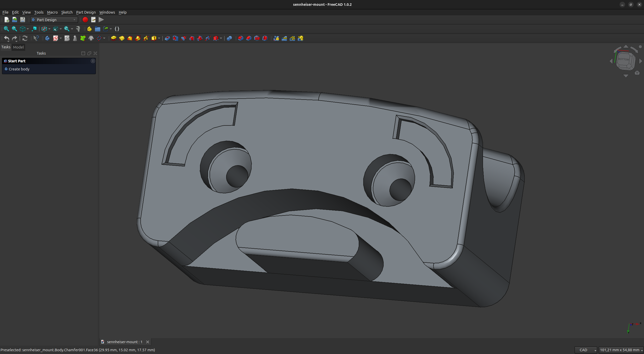Open the Part Design workbench dropdown

coord(54,20)
